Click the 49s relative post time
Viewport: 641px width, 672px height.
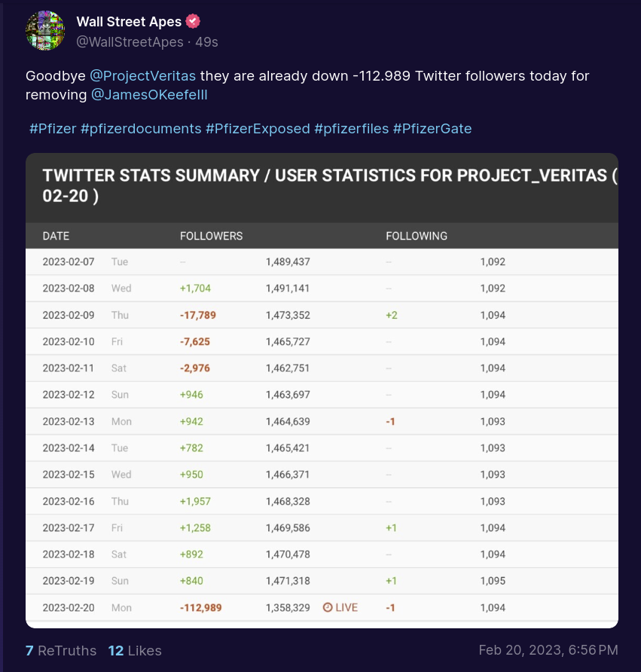tap(206, 42)
